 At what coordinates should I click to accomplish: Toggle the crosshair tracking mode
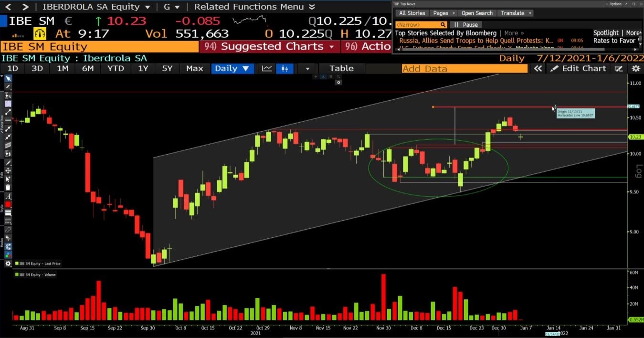[x=8, y=238]
